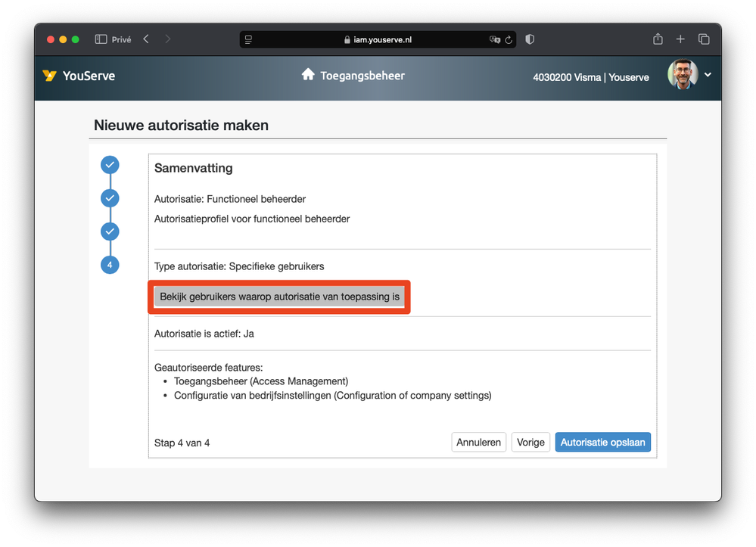The height and width of the screenshot is (547, 756).
Task: Toggle the Safari sidebar icon
Action: click(101, 39)
